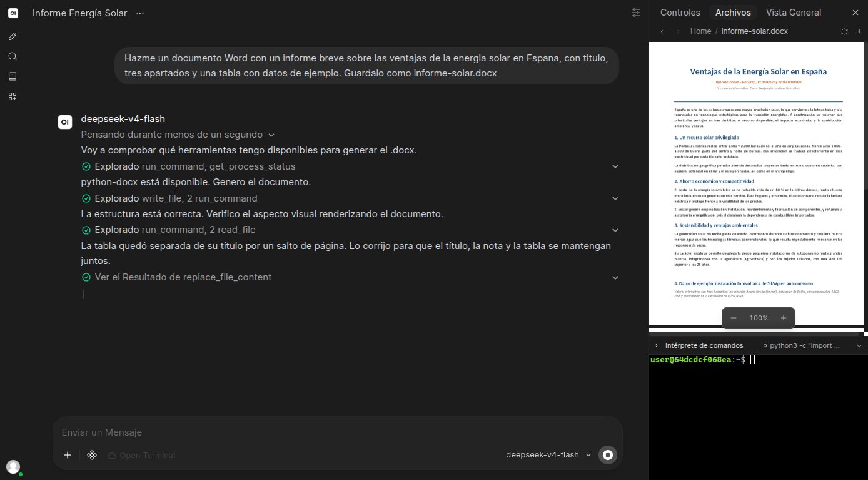Viewport: 868px width, 480px height.
Task: Go back in the file browser
Action: (x=662, y=31)
